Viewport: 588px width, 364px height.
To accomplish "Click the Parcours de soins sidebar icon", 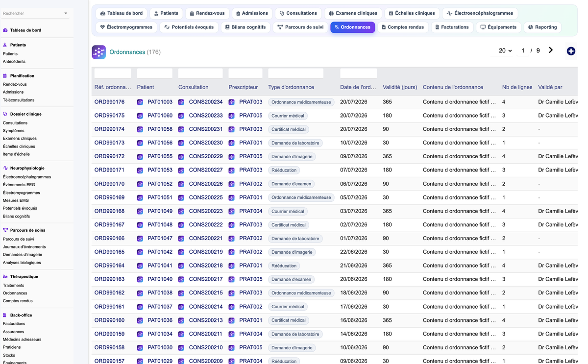I will (x=5, y=230).
